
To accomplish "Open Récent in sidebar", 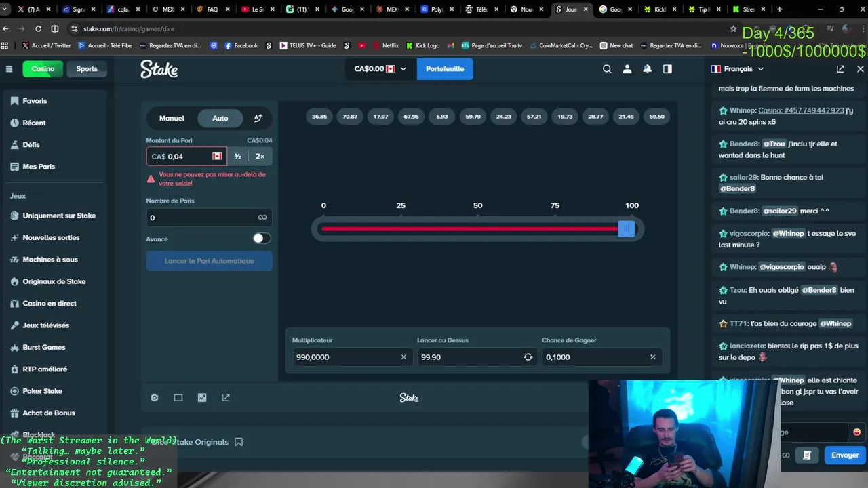I will click(x=54, y=123).
